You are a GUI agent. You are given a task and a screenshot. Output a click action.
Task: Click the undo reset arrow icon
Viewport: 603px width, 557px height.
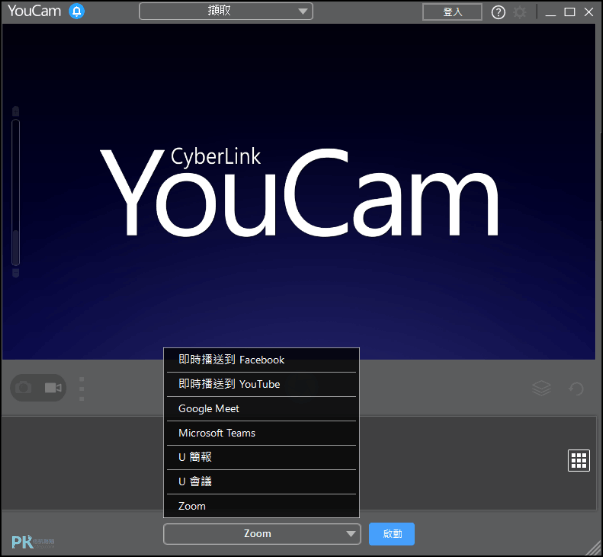coord(576,389)
